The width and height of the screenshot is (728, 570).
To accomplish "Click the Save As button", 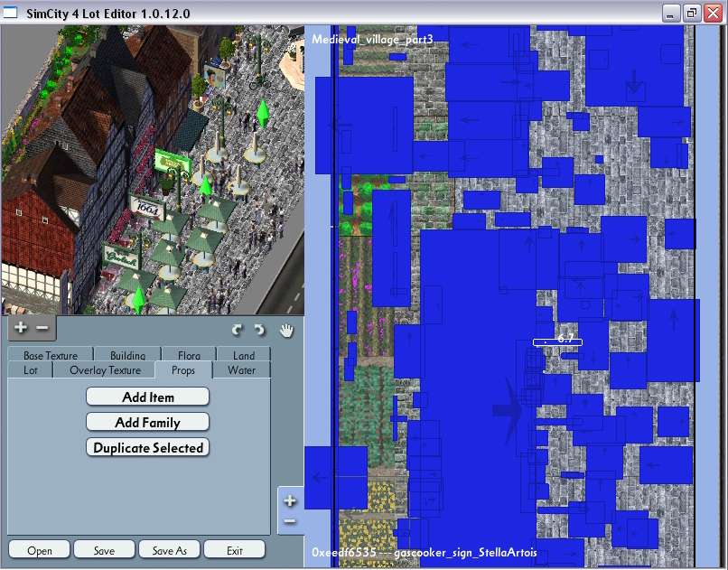I will pos(170,550).
